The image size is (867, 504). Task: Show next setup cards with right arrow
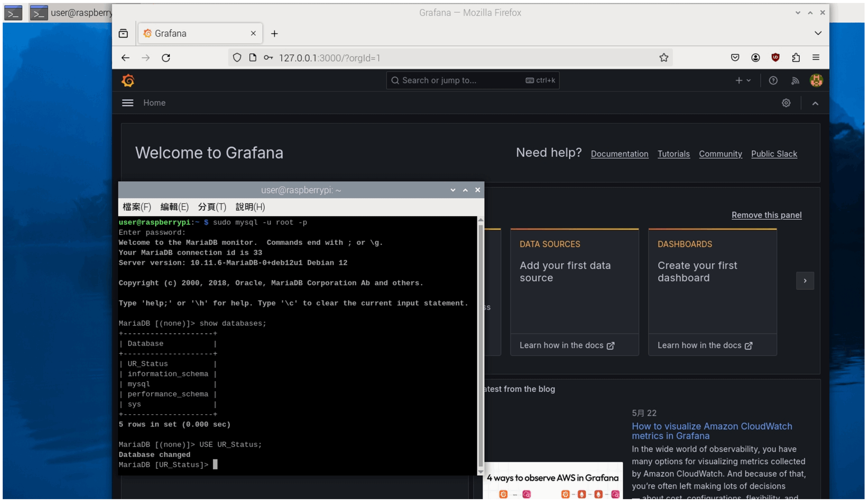(x=805, y=281)
